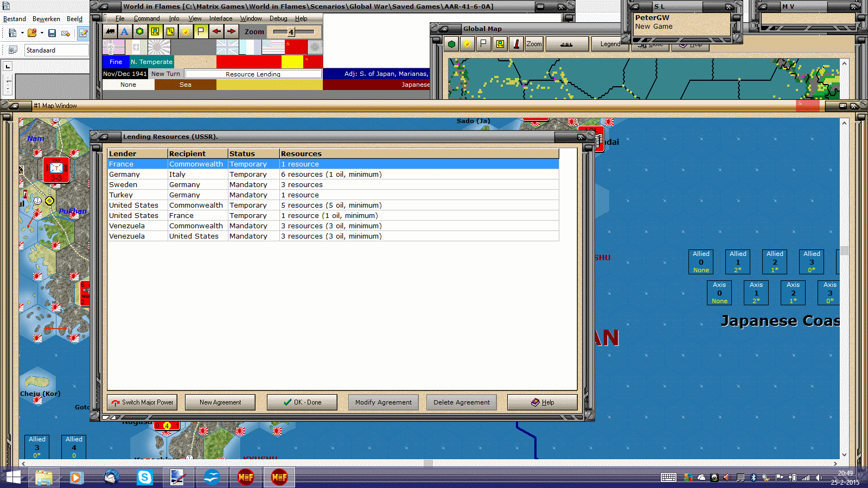Open the File menu
The height and width of the screenshot is (488, 868).
tap(120, 18)
